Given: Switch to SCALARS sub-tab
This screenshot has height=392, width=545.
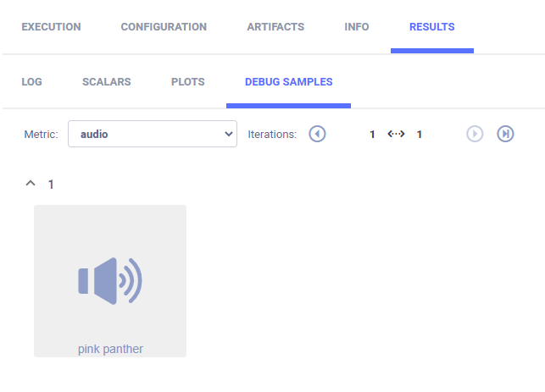Looking at the screenshot, I should pos(106,82).
